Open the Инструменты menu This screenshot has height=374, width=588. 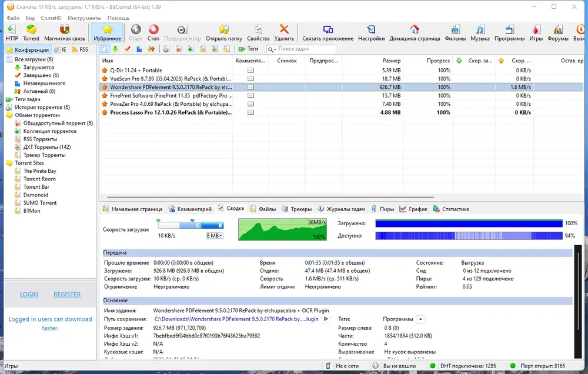84,18
